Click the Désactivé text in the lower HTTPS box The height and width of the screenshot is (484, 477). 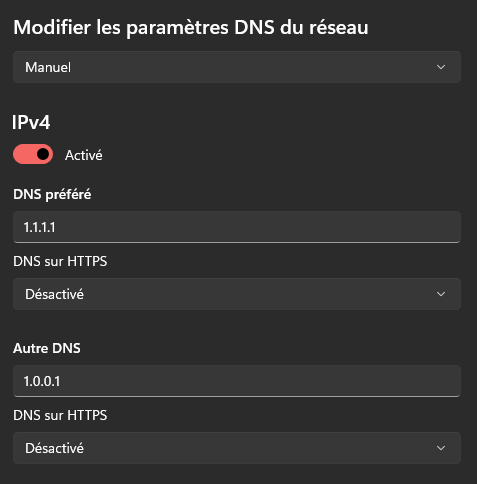[54, 448]
